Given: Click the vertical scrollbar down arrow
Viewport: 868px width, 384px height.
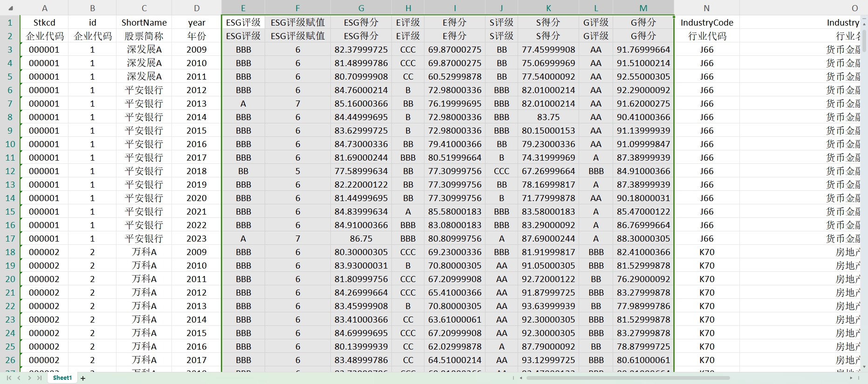Looking at the screenshot, I should pyautogui.click(x=865, y=367).
